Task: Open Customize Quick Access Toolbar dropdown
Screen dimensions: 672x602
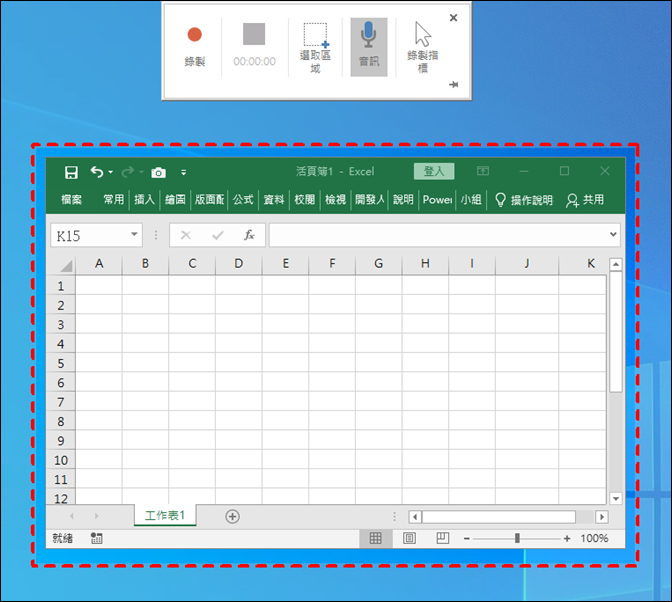Action: click(183, 172)
